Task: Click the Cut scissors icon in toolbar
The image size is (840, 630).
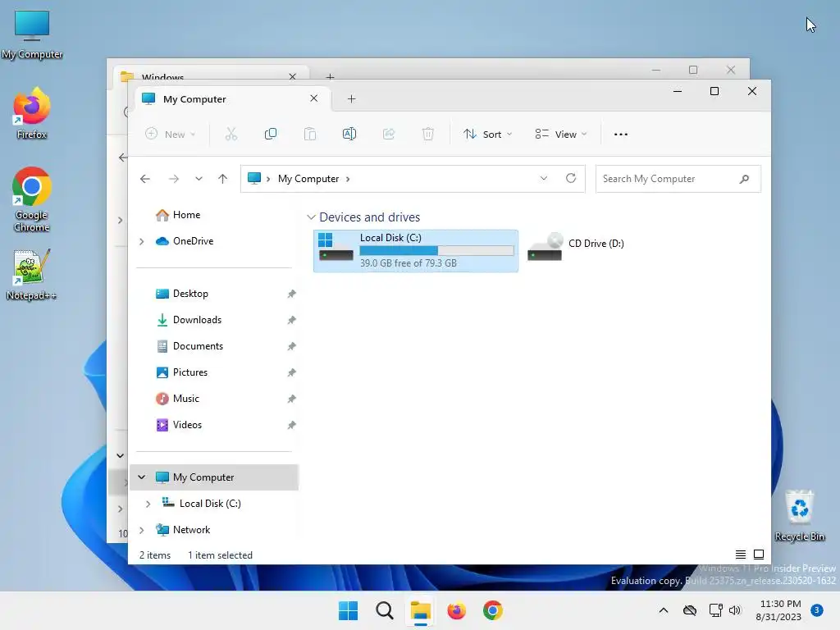Action: (231, 134)
